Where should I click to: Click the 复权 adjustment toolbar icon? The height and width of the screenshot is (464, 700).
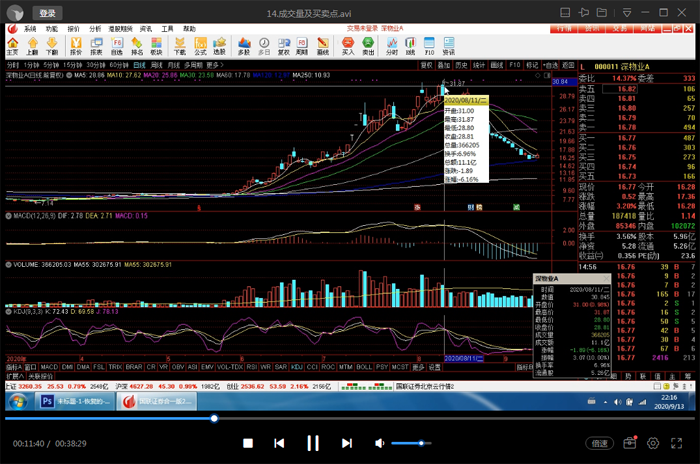[283, 46]
